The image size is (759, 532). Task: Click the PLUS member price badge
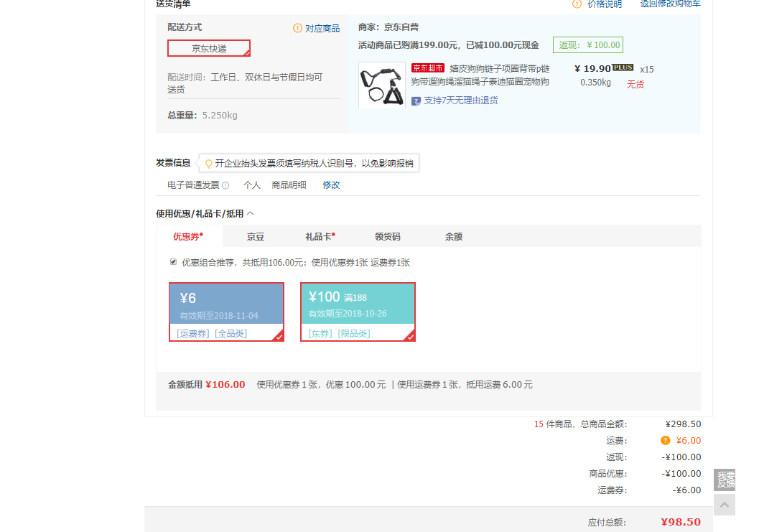tap(623, 67)
